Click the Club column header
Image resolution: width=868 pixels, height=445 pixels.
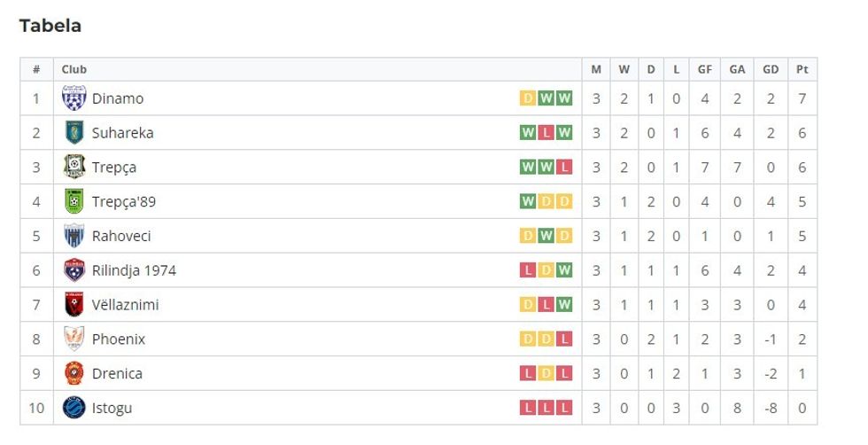coord(74,69)
